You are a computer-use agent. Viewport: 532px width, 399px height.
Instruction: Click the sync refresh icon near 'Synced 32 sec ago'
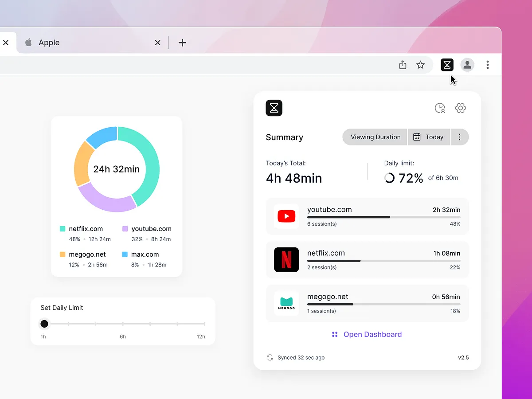(x=270, y=357)
